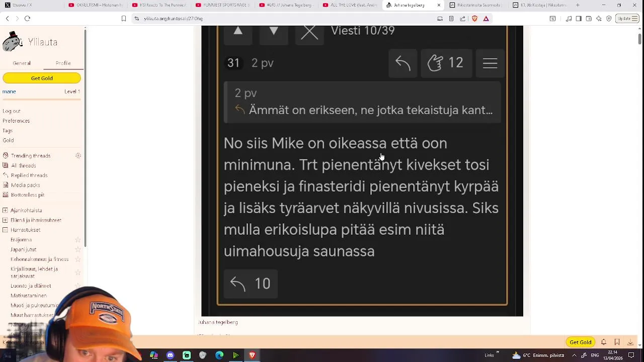Click the pointing hand icon showing 12
The height and width of the screenshot is (362, 644).
(x=446, y=63)
